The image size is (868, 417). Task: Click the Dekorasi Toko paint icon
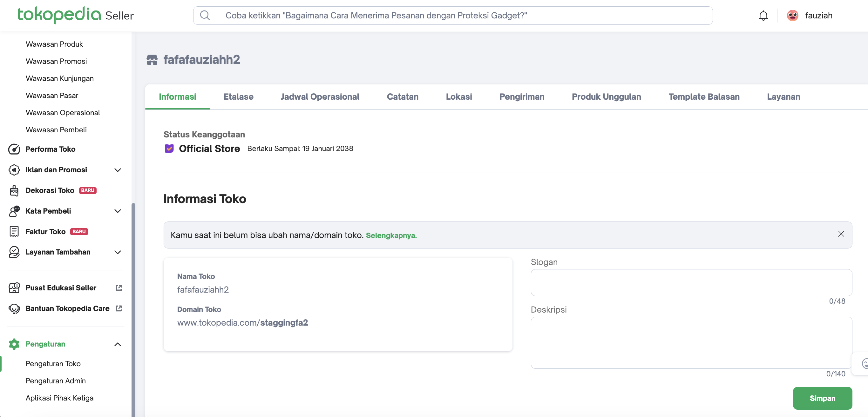click(x=14, y=190)
